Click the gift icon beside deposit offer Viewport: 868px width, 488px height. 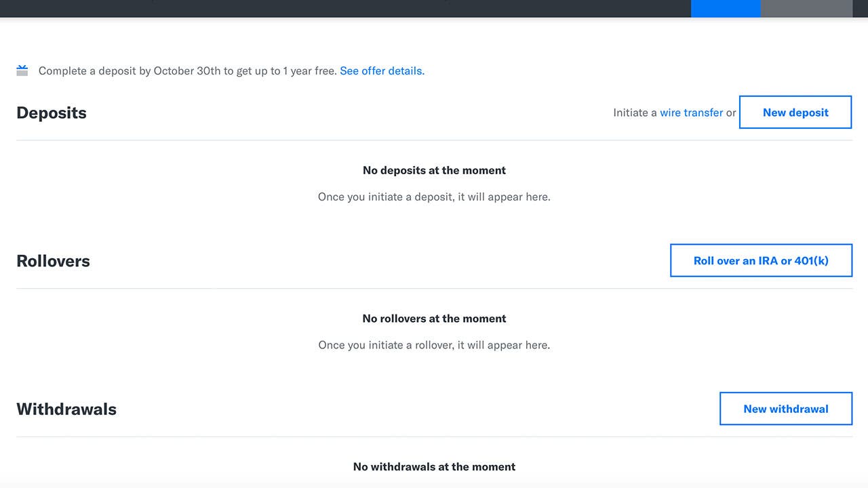coord(22,70)
